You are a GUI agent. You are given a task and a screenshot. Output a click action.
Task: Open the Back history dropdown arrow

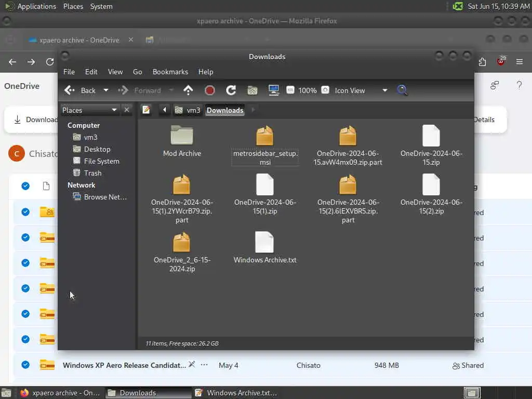click(x=106, y=90)
